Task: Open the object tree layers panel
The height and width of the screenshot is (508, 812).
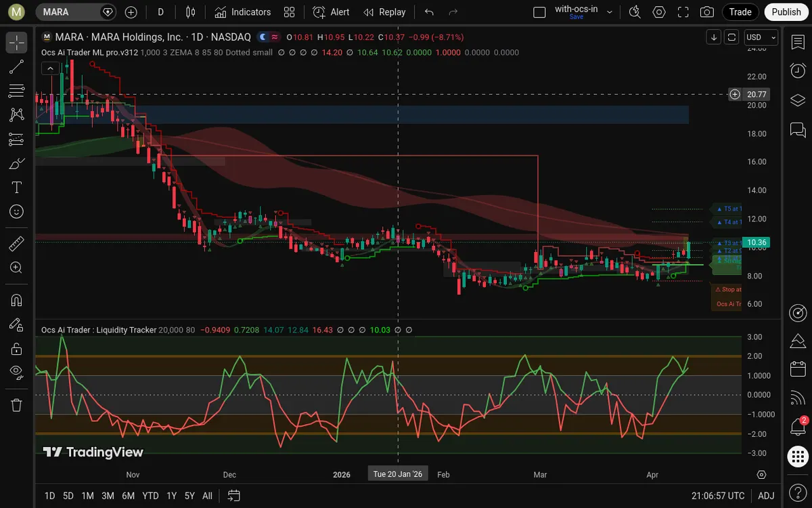Action: 798,100
